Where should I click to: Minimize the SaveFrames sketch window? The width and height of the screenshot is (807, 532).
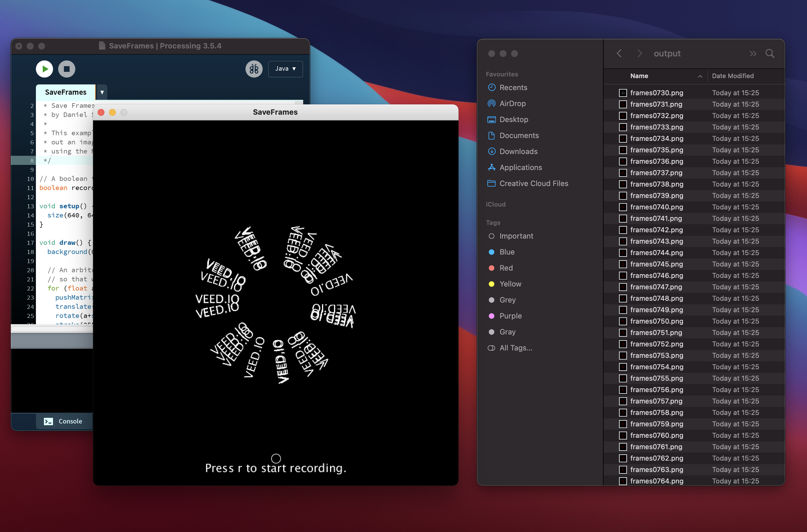pyautogui.click(x=113, y=113)
